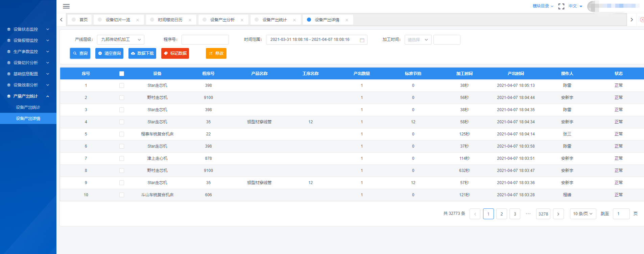Click the empty 加工时间 value input
Viewport: 644px width, 254px height.
447,40
